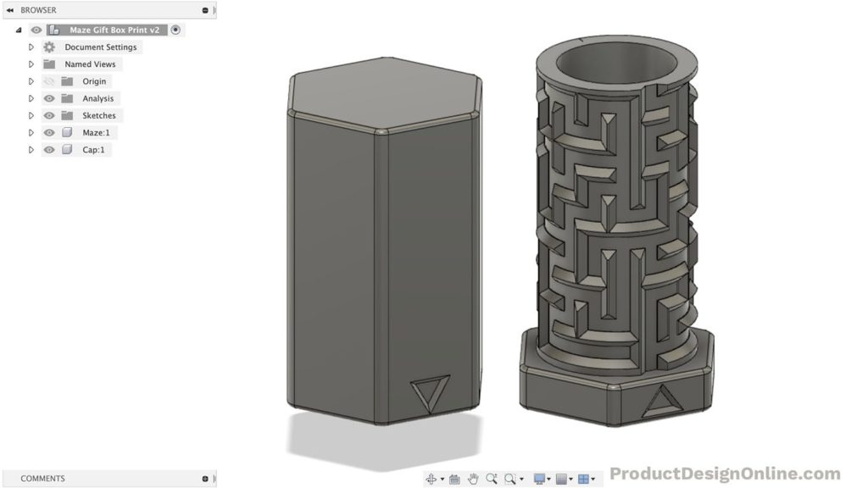Select the Origin label
The height and width of the screenshot is (488, 868).
point(94,81)
